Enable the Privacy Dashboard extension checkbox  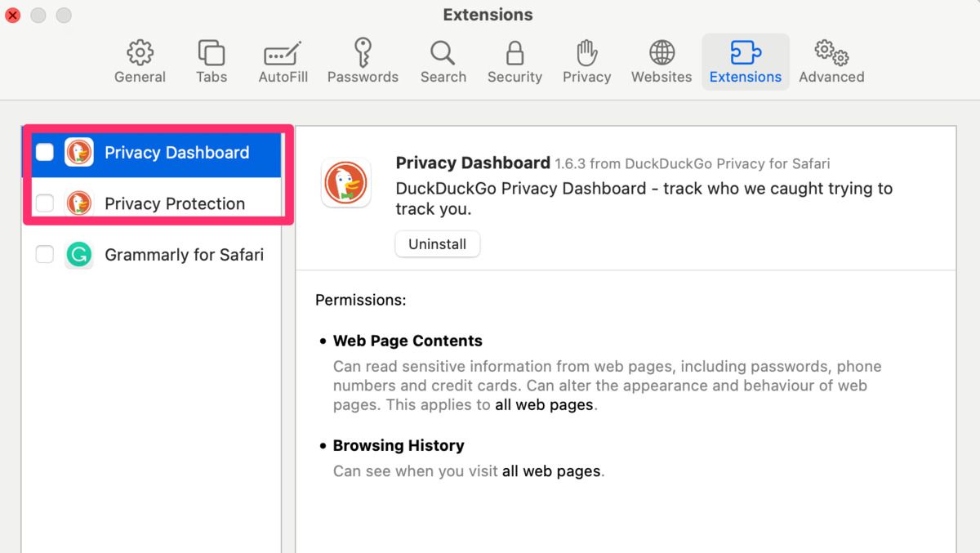coord(45,152)
